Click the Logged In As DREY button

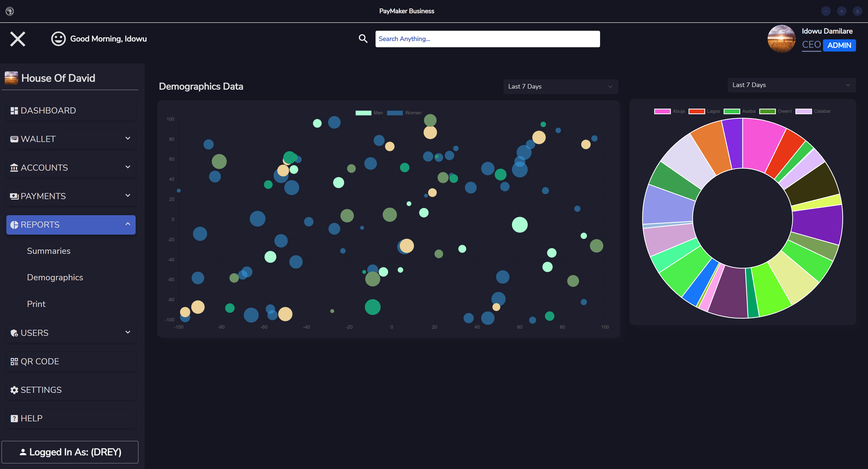pyautogui.click(x=70, y=452)
